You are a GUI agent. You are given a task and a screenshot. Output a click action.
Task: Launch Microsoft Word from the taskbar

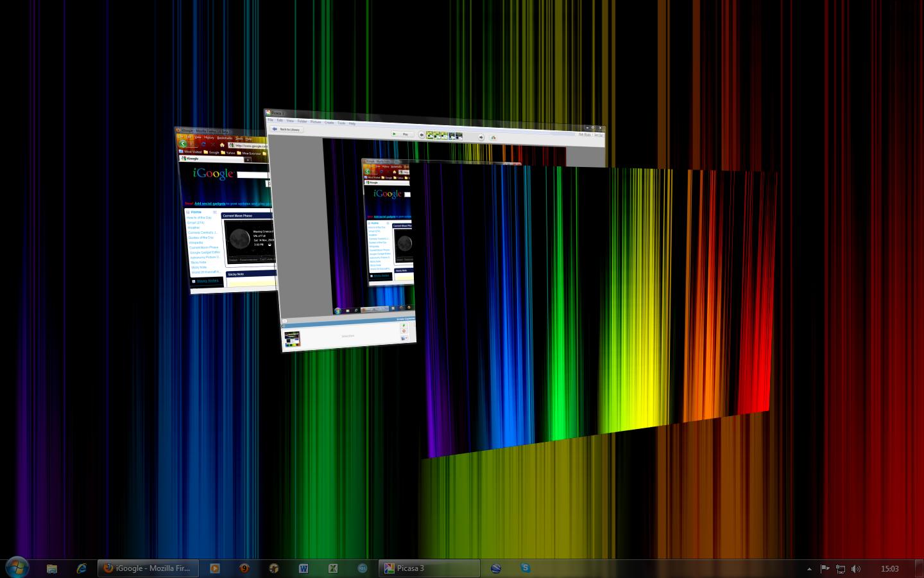pos(304,568)
